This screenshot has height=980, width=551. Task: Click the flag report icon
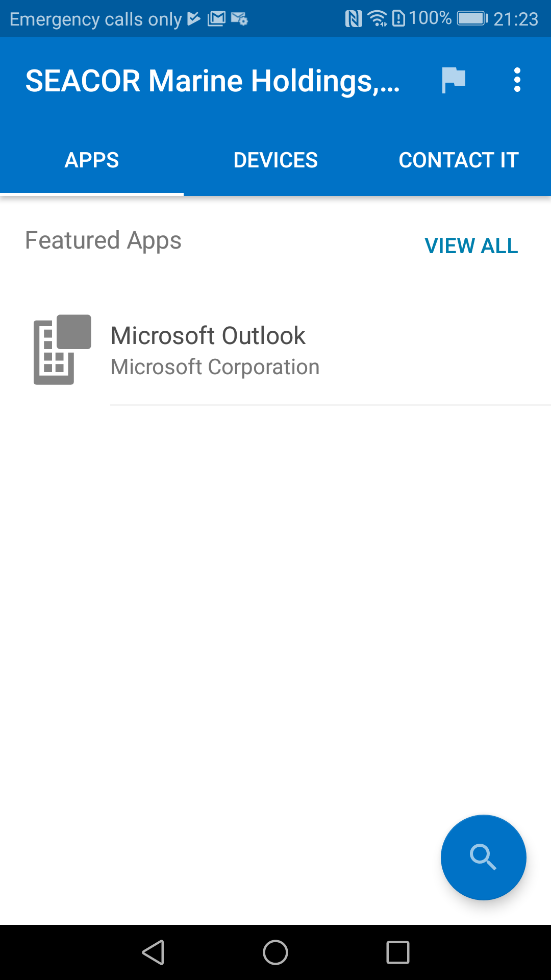(453, 80)
